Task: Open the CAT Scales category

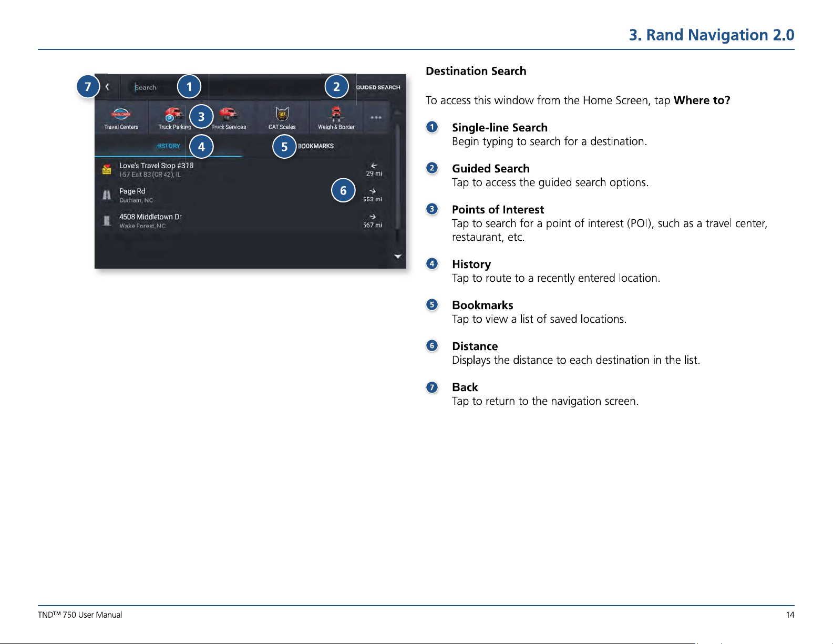Action: pos(282,118)
